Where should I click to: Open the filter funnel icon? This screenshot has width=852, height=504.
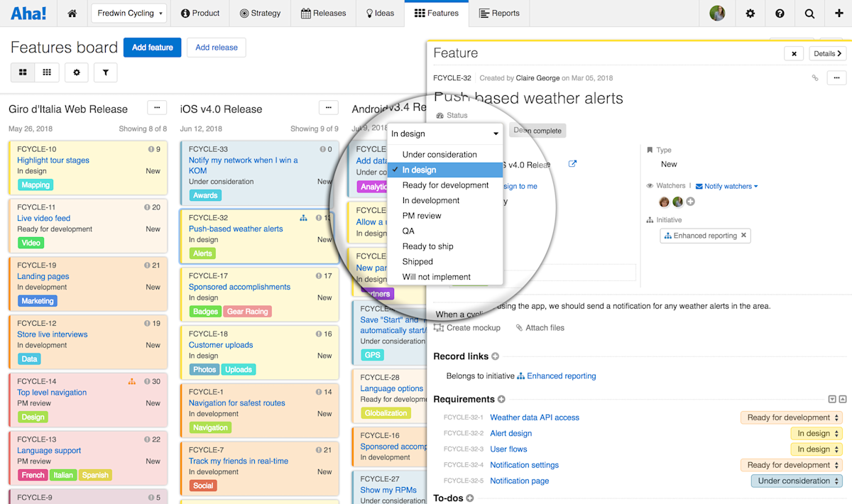click(x=105, y=72)
